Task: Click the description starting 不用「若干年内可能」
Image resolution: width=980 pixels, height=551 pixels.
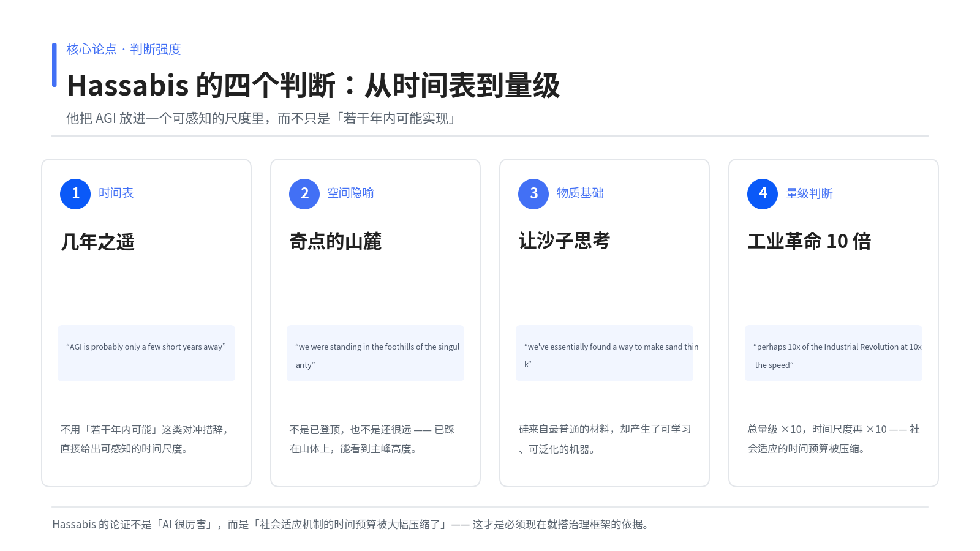Action: click(145, 439)
